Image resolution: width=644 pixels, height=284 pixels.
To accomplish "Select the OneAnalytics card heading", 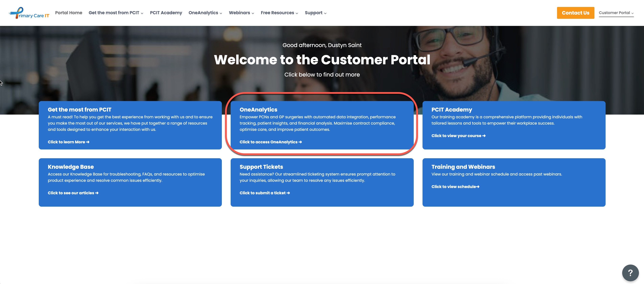I will [x=258, y=110].
